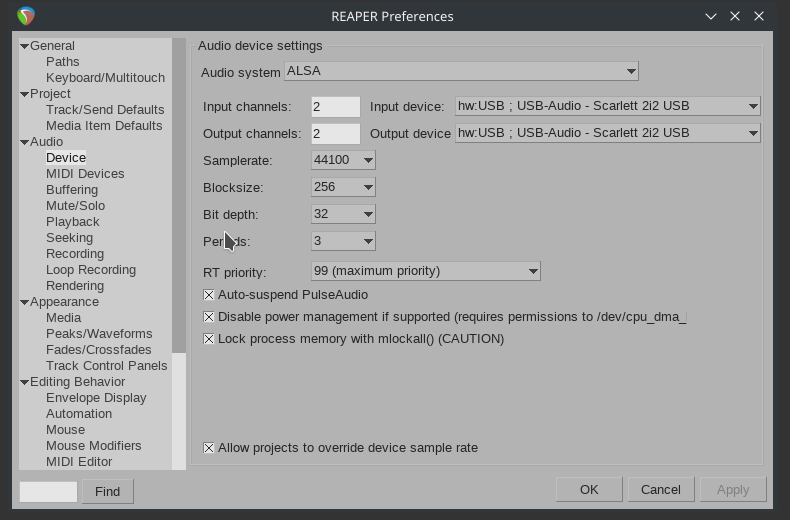Toggle Disable power management checkbox
Image resolution: width=790 pixels, height=520 pixels.
coord(209,317)
